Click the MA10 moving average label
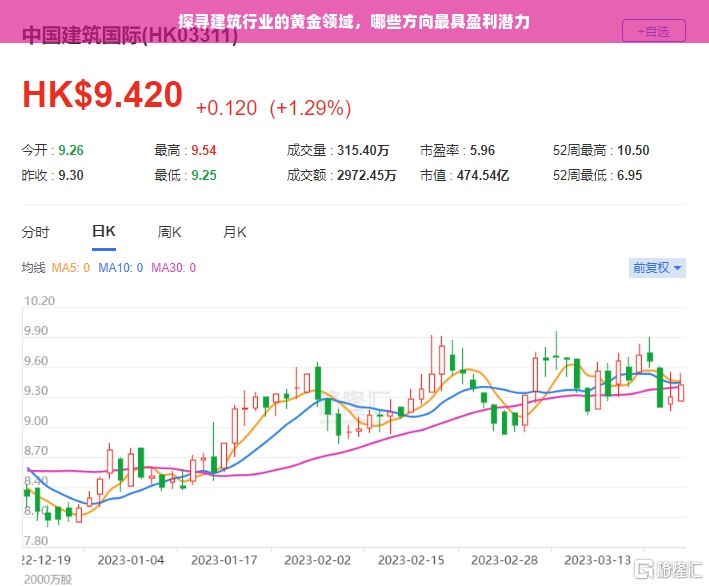This screenshot has height=586, width=709. pos(121,268)
